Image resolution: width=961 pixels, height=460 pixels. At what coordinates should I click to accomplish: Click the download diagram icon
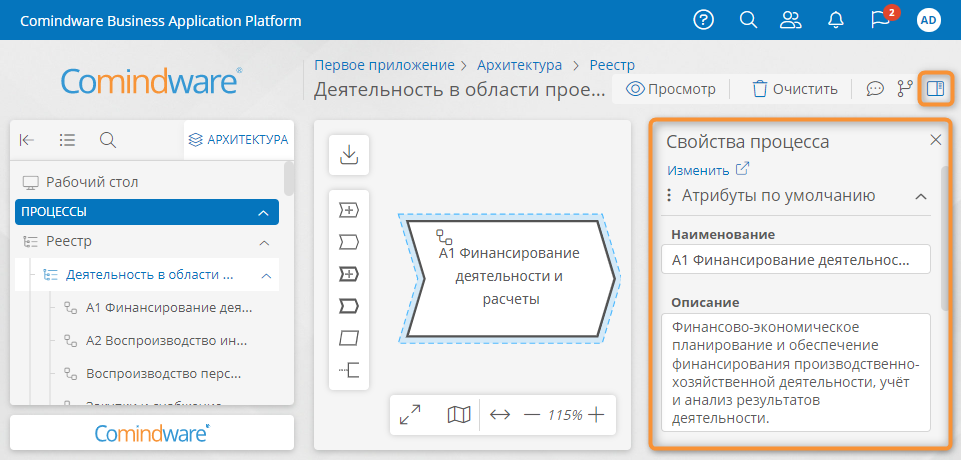coord(349,154)
